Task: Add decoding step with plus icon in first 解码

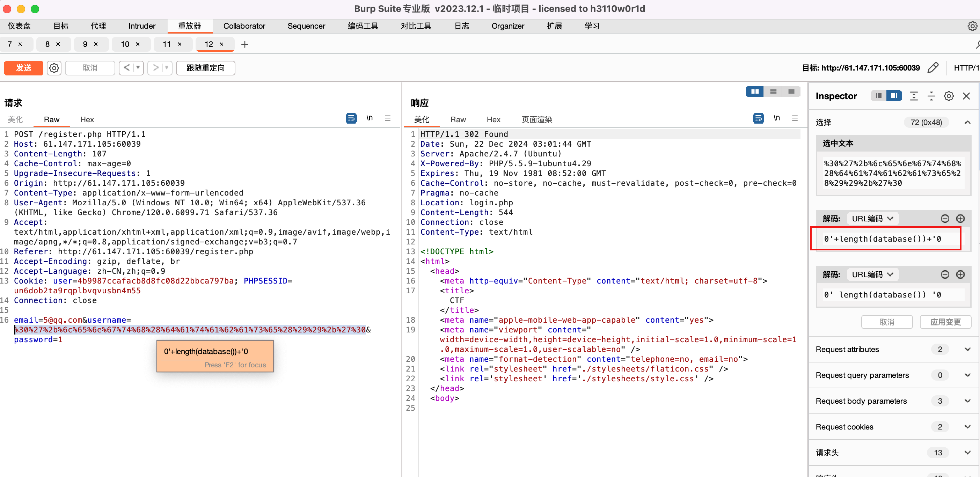Action: 960,218
